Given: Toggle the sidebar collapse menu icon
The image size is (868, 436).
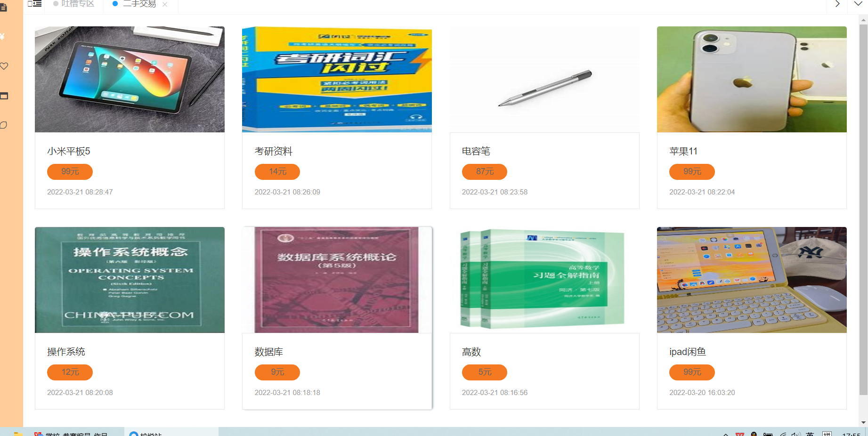Looking at the screenshot, I should 35,4.
